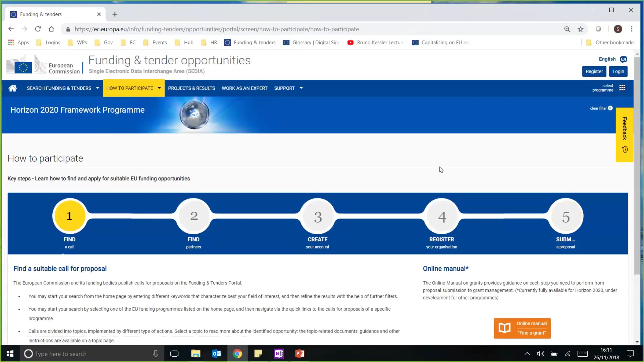This screenshot has height=362, width=644.
Task: Click the microphone icon in taskbar search
Action: [156, 354]
